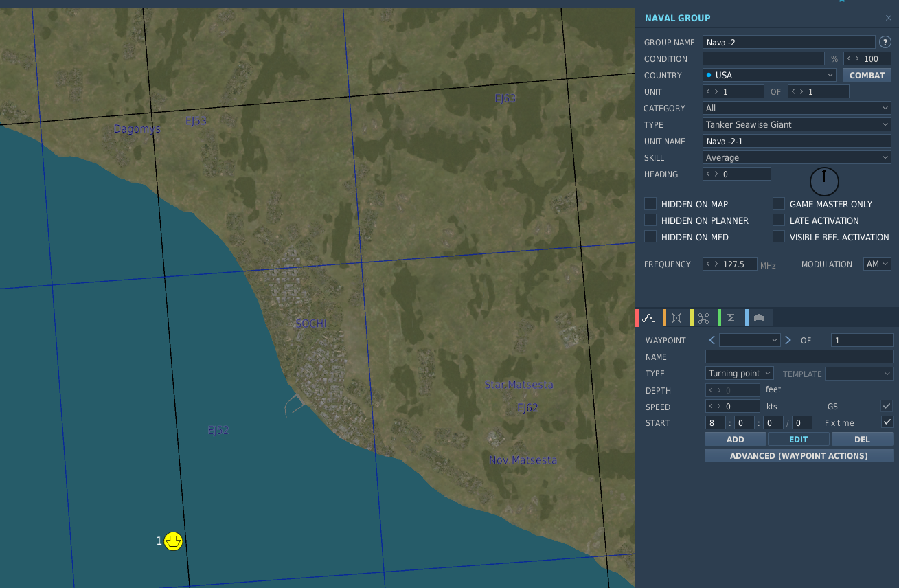Click the EJ52 grid label on the map

(x=218, y=430)
